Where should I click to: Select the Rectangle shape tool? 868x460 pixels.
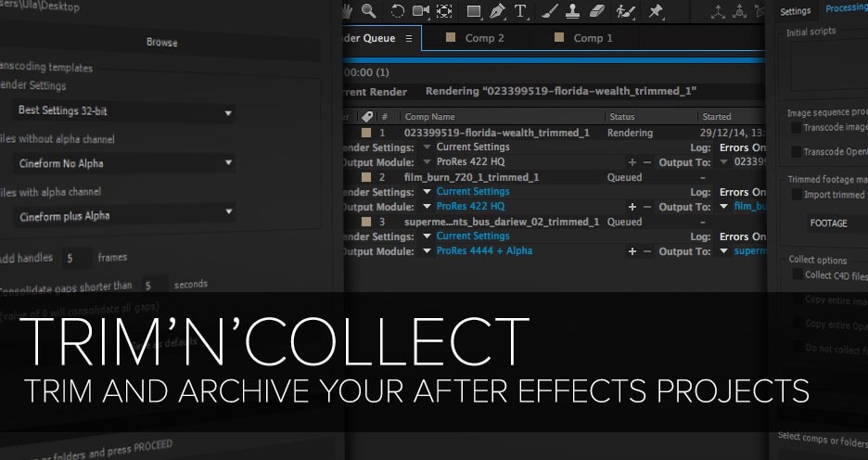pos(473,12)
